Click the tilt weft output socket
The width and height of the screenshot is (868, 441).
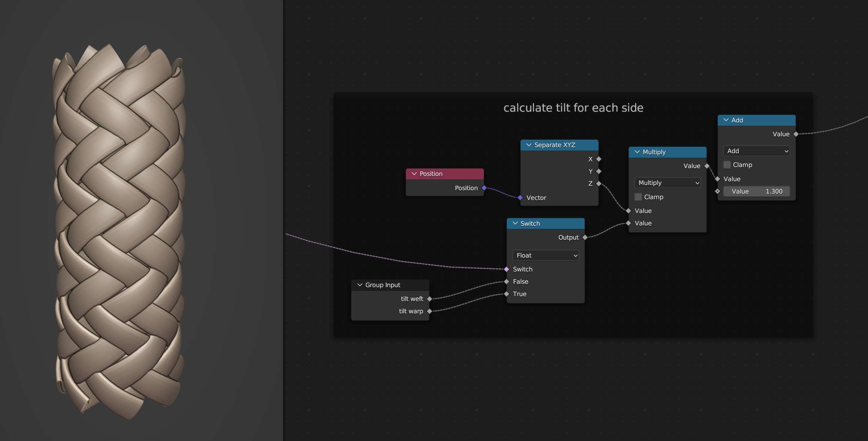coord(430,299)
